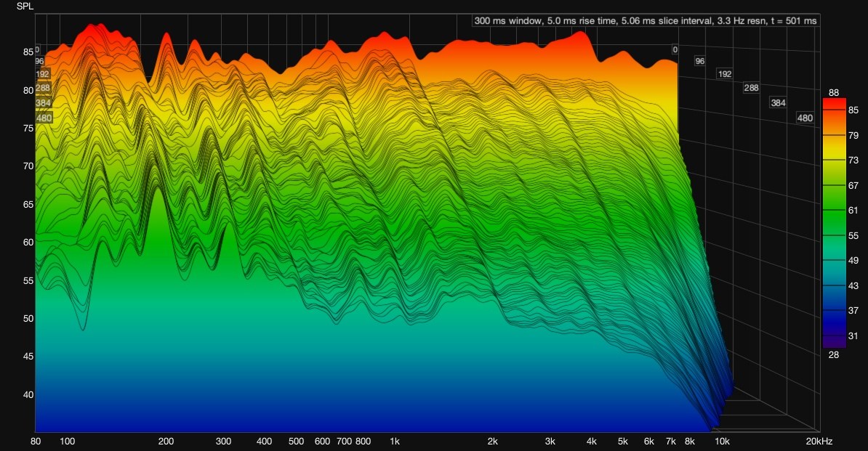Click color legend value '79'
The width and height of the screenshot is (868, 451).
[x=853, y=135]
